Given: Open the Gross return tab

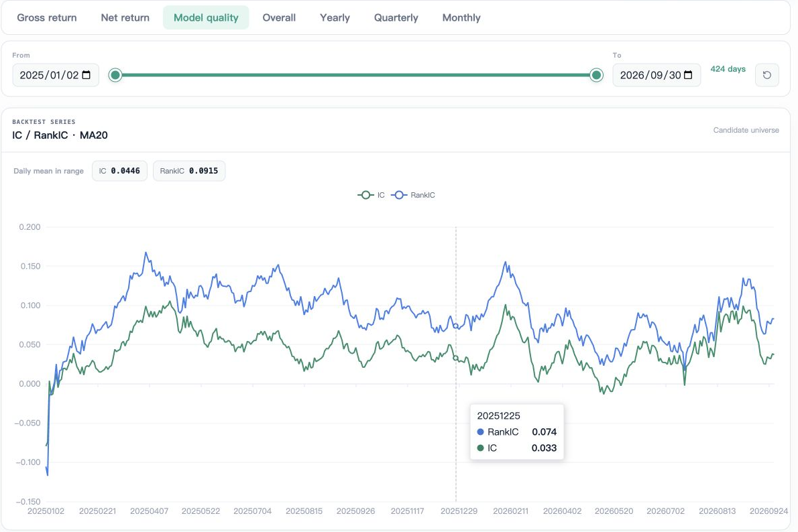Looking at the screenshot, I should (x=47, y=18).
